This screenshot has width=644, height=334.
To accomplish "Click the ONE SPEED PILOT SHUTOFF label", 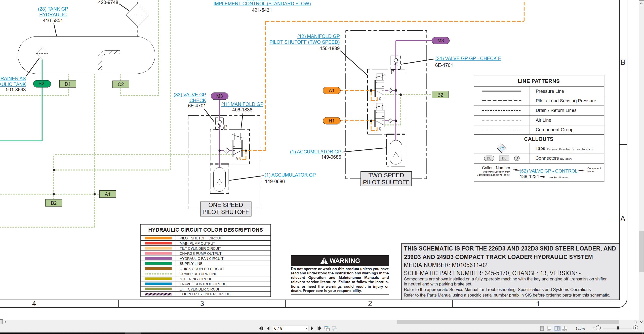I will click(226, 208).
